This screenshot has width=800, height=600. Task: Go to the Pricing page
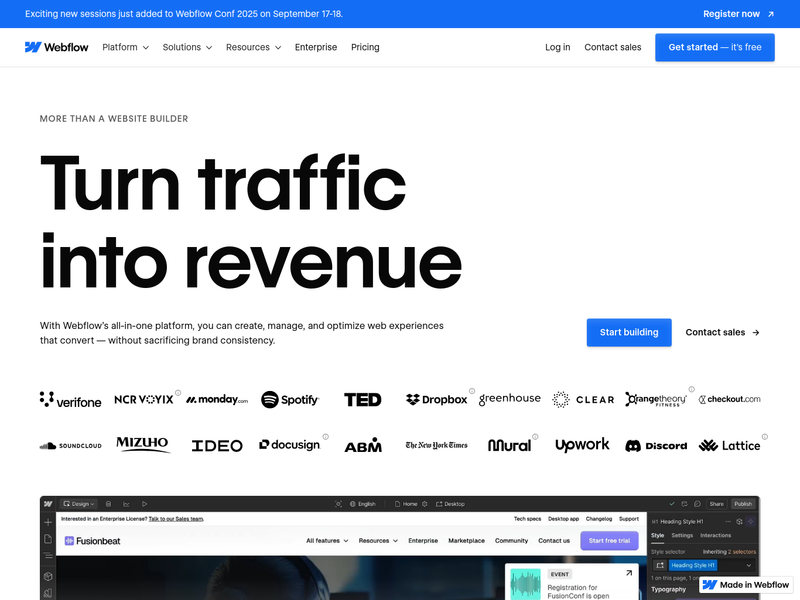tap(365, 47)
